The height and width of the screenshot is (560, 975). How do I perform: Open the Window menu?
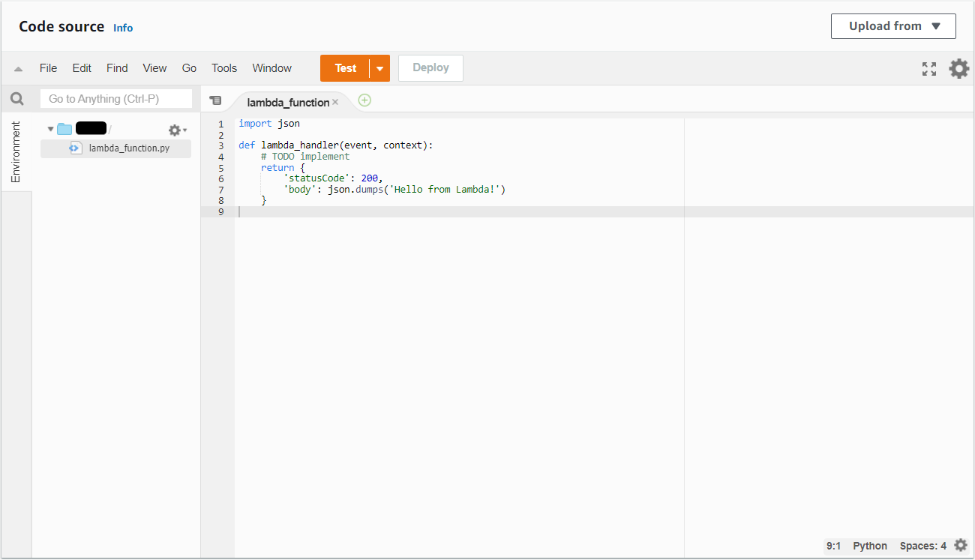tap(271, 68)
